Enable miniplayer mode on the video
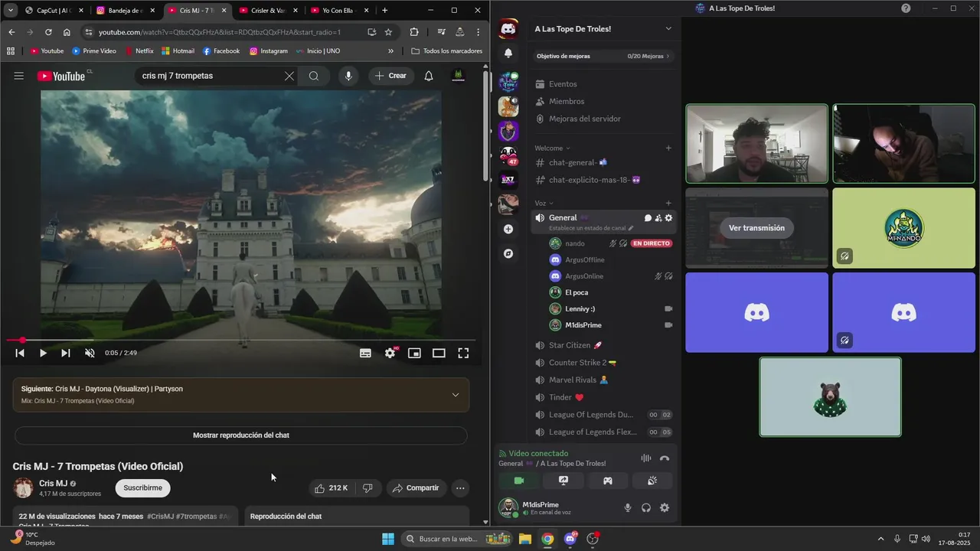The height and width of the screenshot is (551, 980). coord(414,353)
